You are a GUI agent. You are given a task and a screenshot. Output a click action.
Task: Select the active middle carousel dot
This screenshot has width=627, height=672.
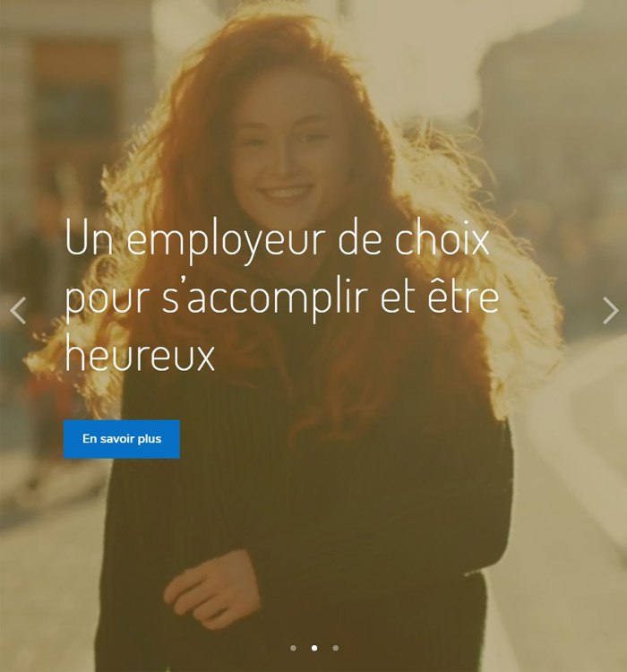coord(314,648)
